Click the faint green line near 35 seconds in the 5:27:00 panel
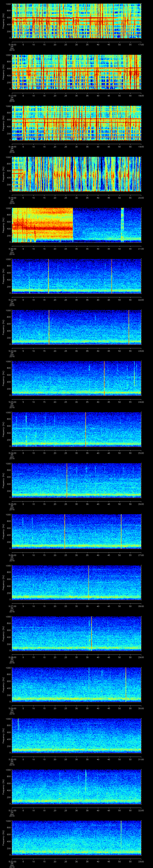 pos(88,583)
